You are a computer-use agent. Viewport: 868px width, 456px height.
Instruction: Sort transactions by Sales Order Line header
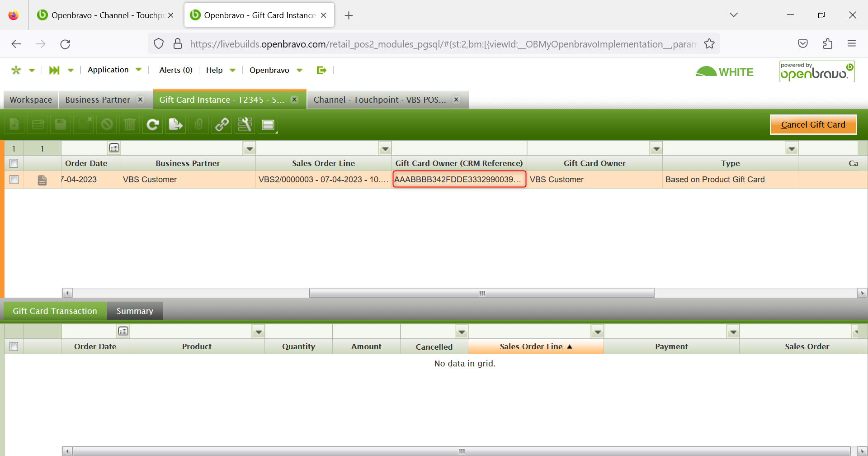tap(536, 347)
